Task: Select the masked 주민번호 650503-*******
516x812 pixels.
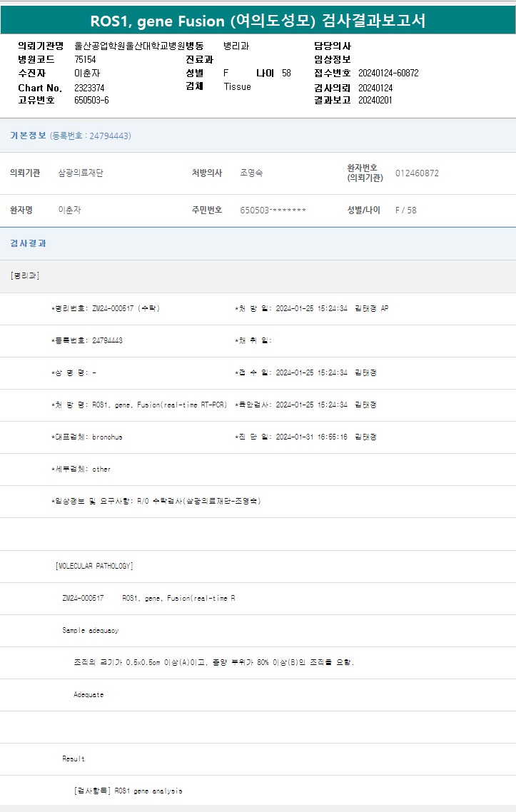Action: point(273,210)
